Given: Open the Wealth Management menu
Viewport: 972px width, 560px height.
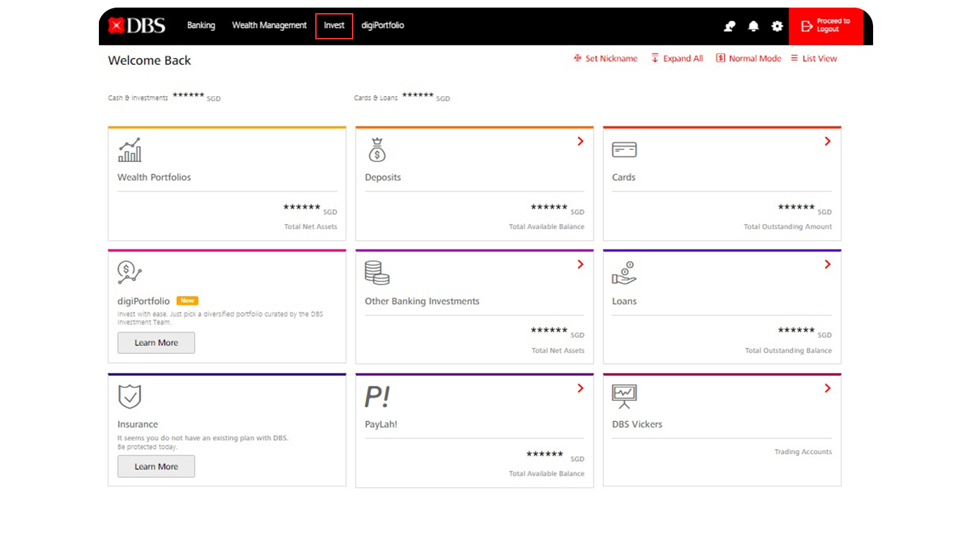Looking at the screenshot, I should click(x=269, y=26).
